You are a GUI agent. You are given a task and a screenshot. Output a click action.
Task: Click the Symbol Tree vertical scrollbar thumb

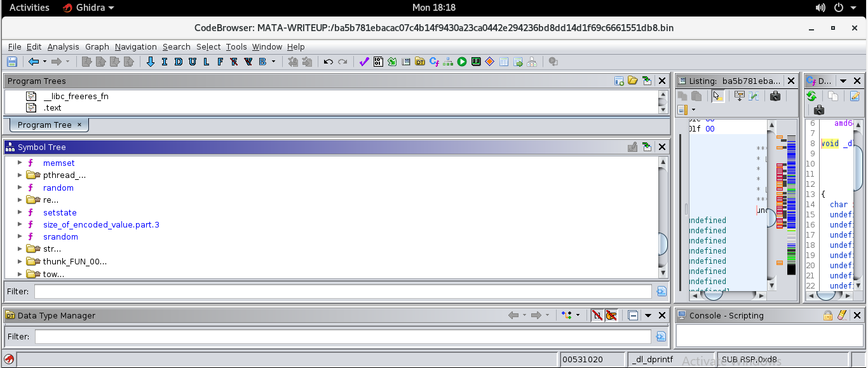tap(663, 244)
